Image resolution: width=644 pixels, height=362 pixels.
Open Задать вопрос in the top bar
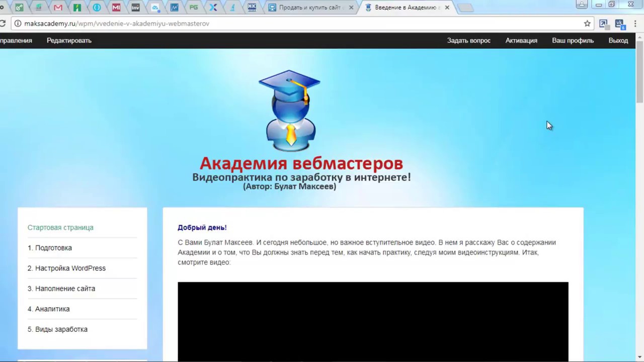pos(469,41)
